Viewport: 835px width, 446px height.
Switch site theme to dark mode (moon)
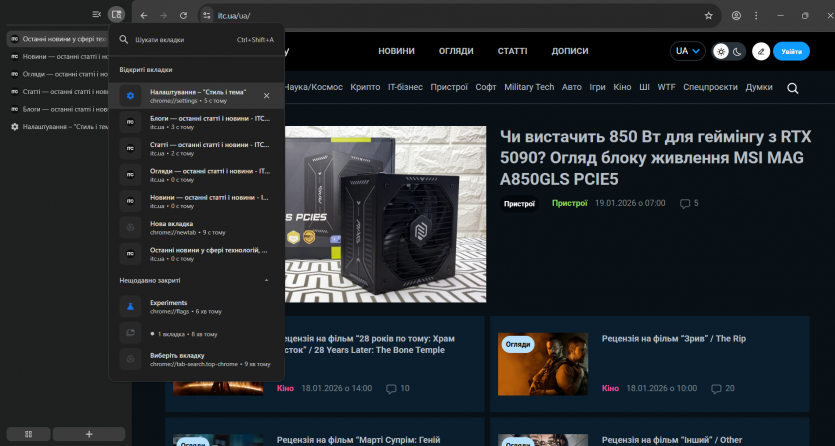[x=738, y=52]
